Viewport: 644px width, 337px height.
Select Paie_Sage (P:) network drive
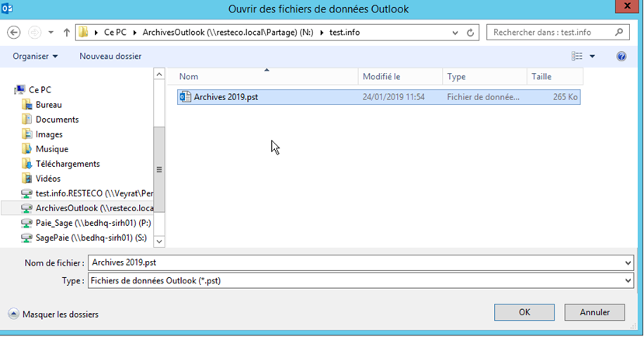[x=93, y=223]
